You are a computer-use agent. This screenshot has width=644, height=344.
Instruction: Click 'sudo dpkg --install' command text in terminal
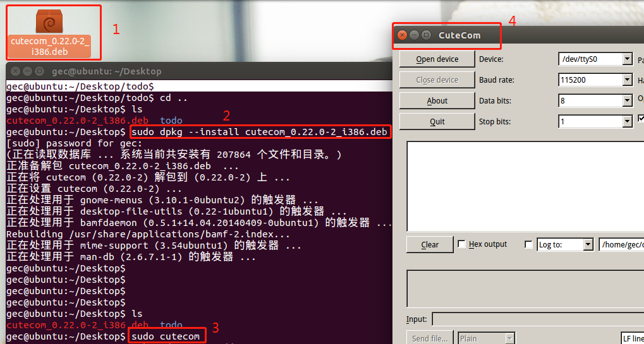tap(259, 132)
